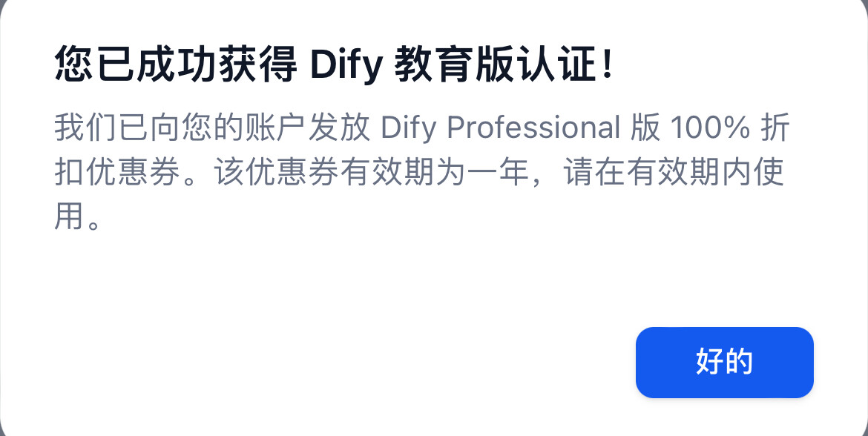Click the blue 好的 button
The image size is (868, 436).
(x=724, y=363)
